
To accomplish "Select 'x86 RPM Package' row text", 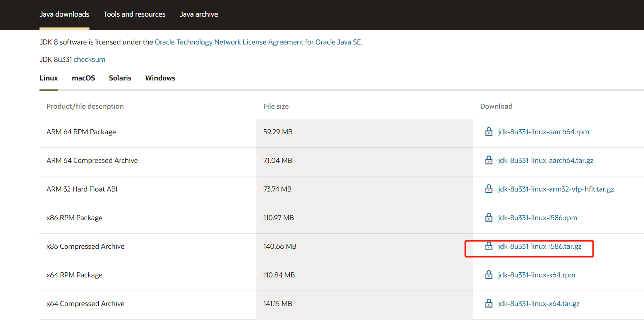I will [74, 218].
